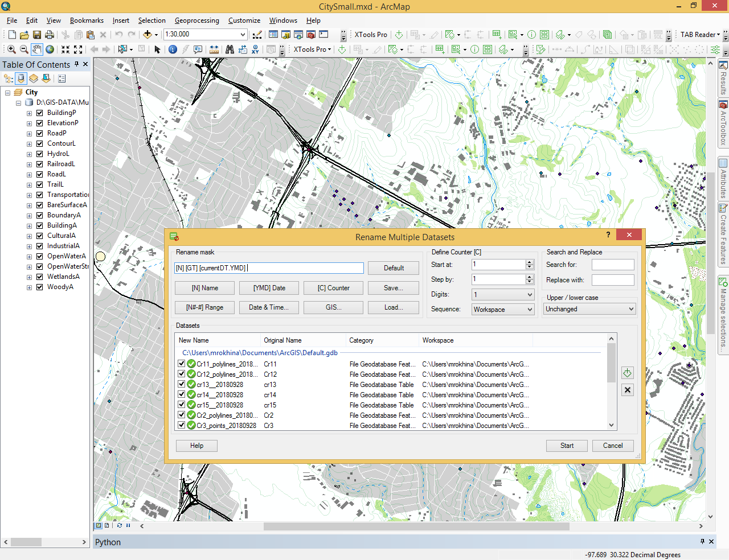Screen dimensions: 729x560
Task: Open the Geoprocessing menu
Action: point(196,20)
